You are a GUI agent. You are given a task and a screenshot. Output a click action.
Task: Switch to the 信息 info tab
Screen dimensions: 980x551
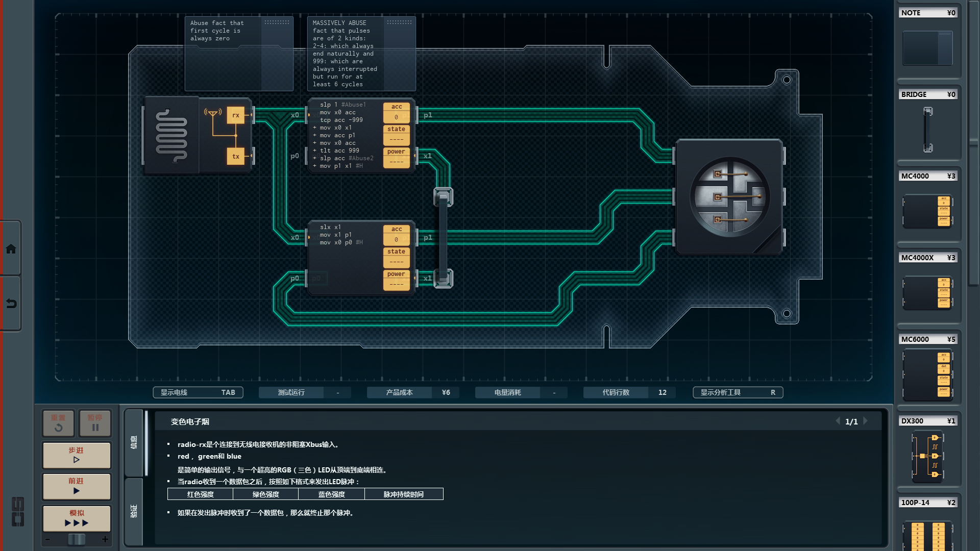pos(134,442)
